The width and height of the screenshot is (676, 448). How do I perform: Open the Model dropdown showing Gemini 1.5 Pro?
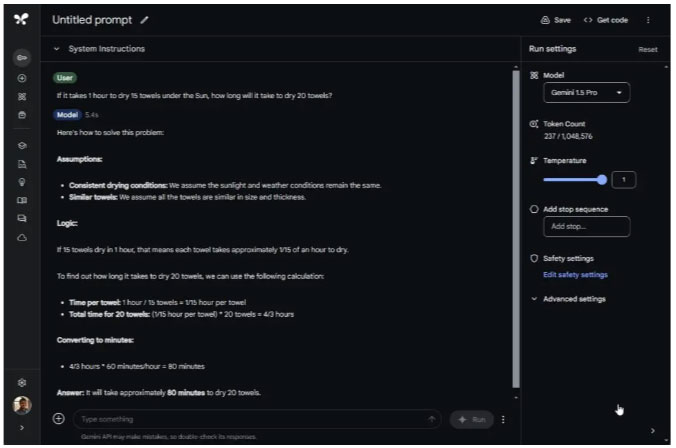pyautogui.click(x=588, y=93)
